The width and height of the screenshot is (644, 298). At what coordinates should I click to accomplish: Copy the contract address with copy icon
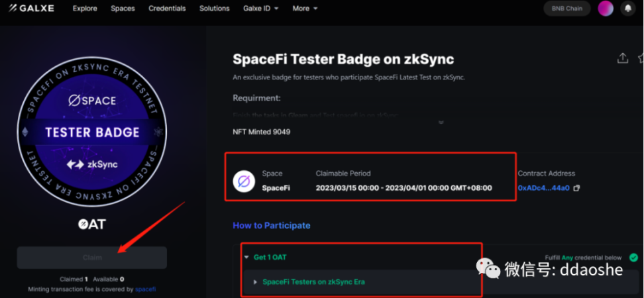pos(576,188)
